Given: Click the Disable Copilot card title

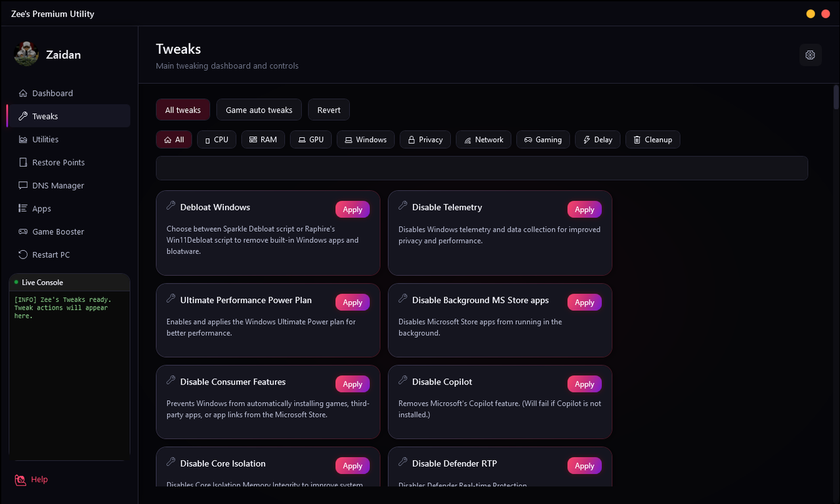Looking at the screenshot, I should (442, 382).
